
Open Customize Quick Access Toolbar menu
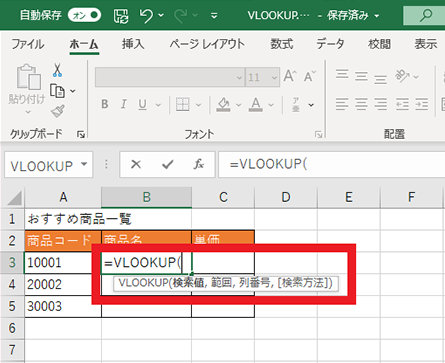pos(214,16)
